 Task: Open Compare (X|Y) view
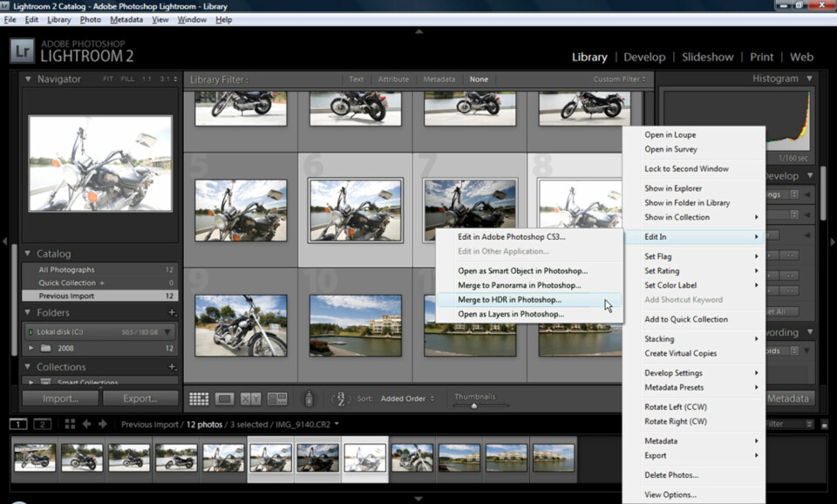250,398
